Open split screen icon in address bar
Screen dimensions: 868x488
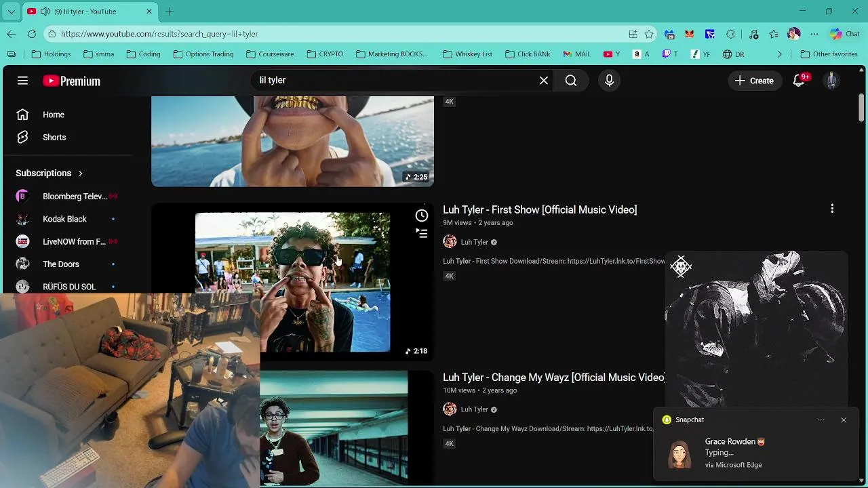tap(633, 34)
